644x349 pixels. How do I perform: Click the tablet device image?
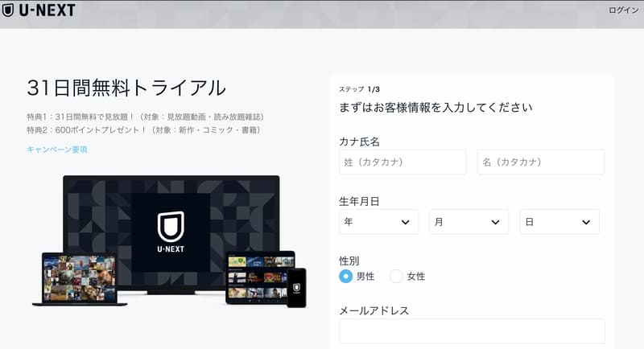point(258,277)
